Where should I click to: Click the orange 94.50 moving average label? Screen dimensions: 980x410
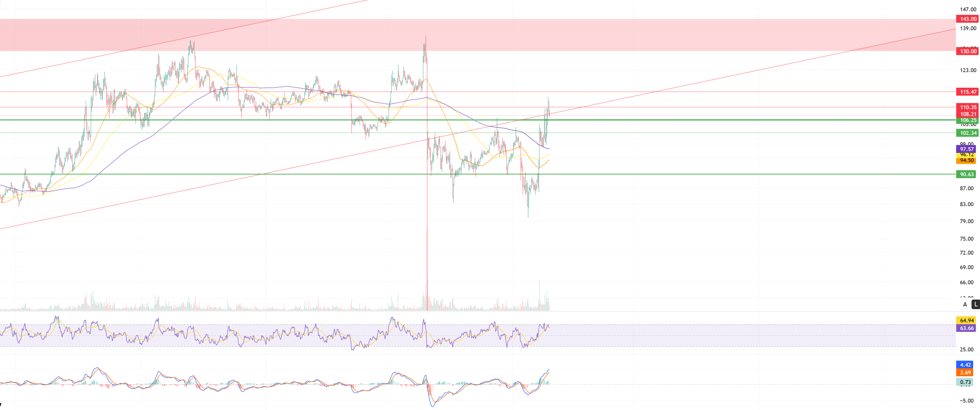coord(966,161)
